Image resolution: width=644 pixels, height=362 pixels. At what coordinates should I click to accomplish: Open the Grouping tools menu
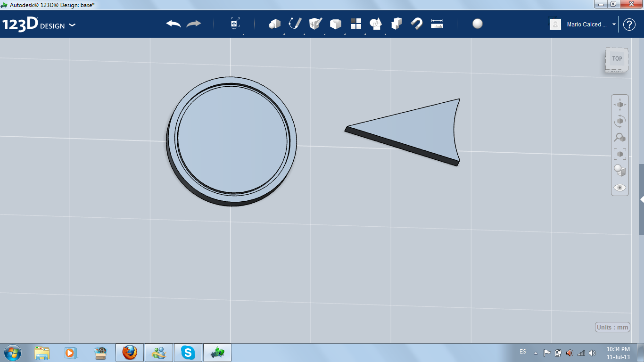376,24
